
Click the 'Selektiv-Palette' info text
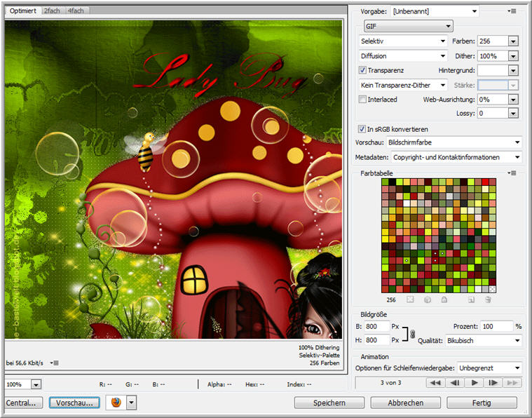[x=319, y=355]
